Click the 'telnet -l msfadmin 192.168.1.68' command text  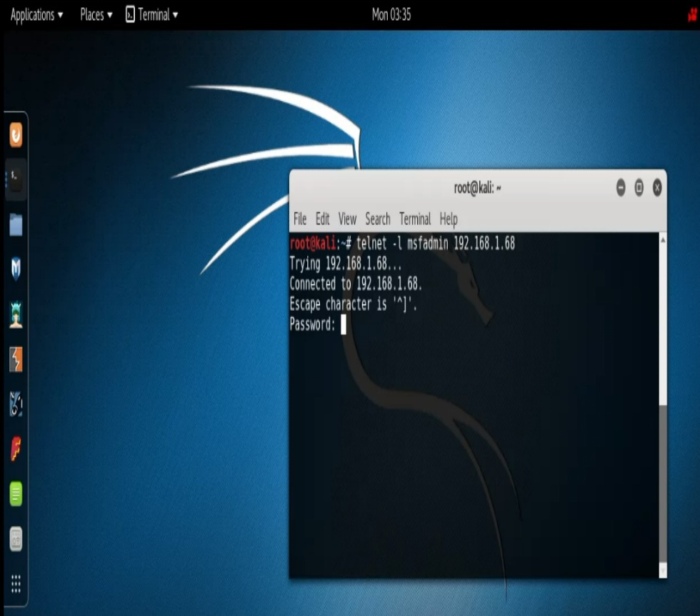click(x=436, y=244)
